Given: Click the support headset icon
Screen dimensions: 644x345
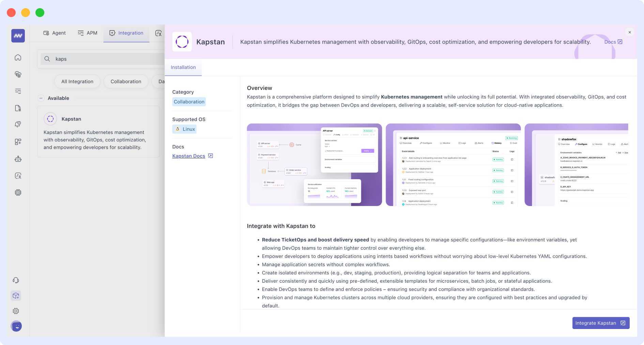Looking at the screenshot, I should coord(16,280).
